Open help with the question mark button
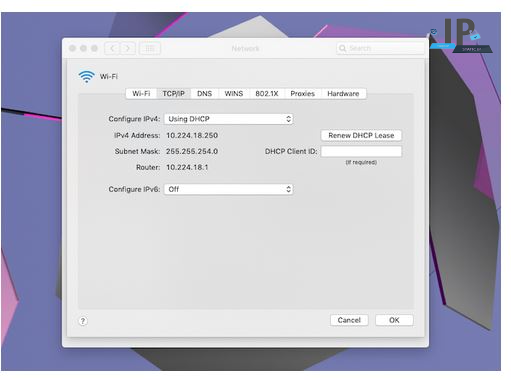Image resolution: width=511 pixels, height=380 pixels. [83, 321]
